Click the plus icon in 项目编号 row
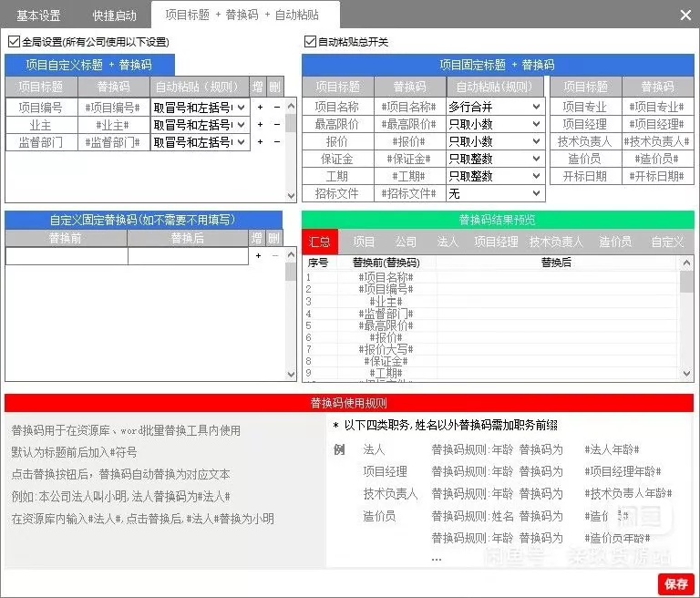 260,108
